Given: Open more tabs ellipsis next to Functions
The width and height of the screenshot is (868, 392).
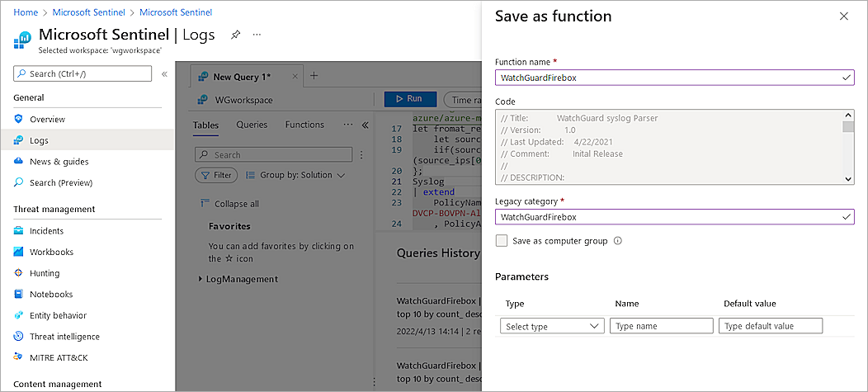Looking at the screenshot, I should pos(348,125).
